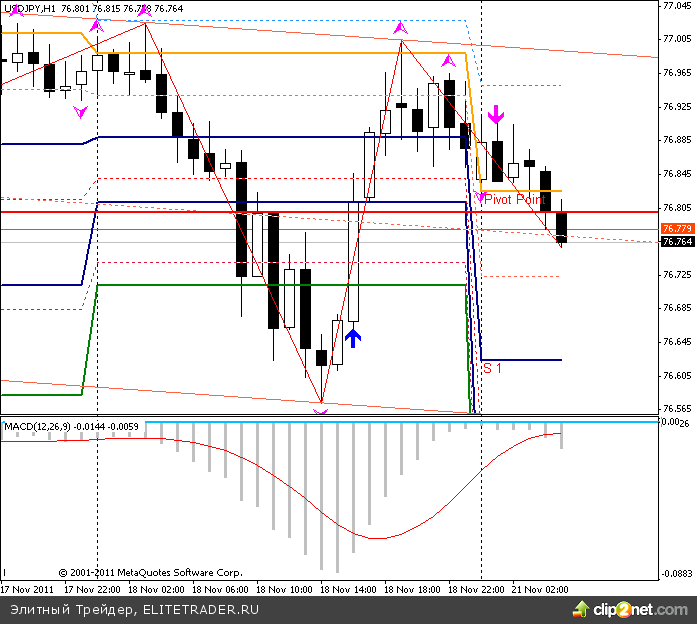Image resolution: width=697 pixels, height=624 pixels.
Task: Click the 18 Nov 14:00 time label
Action: (349, 590)
